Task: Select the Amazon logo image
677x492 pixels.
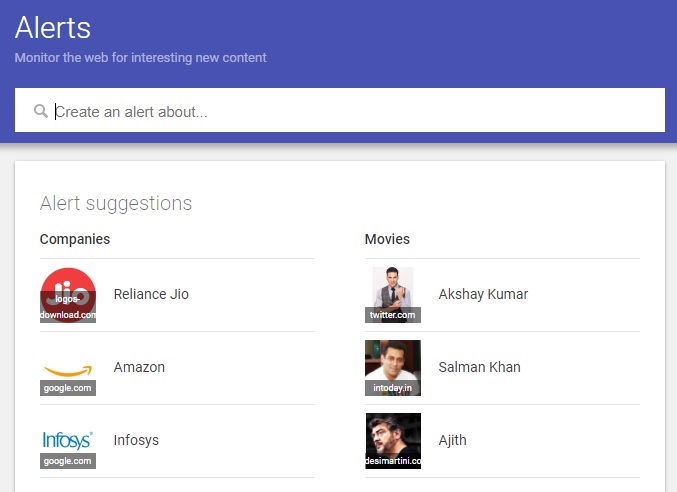Action: [x=68, y=368]
